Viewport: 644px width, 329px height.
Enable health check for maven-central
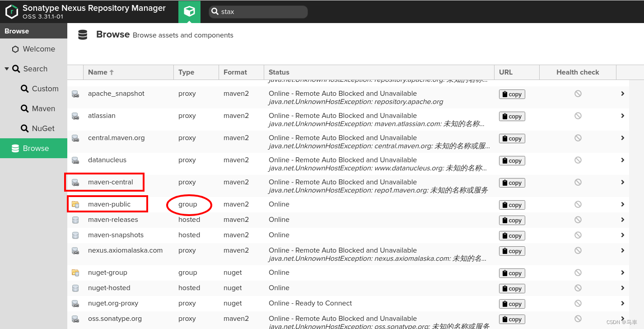click(x=578, y=183)
